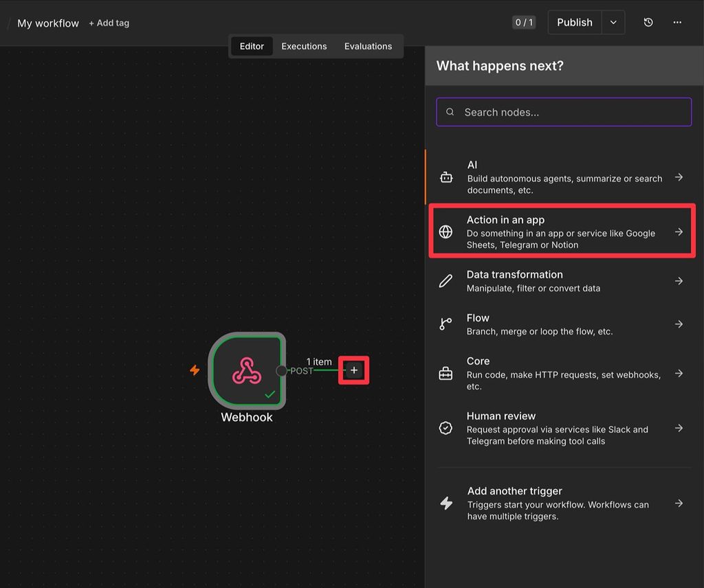Screen dimensions: 704x588
Task: Open the Publish dropdown chevron
Action: click(613, 23)
